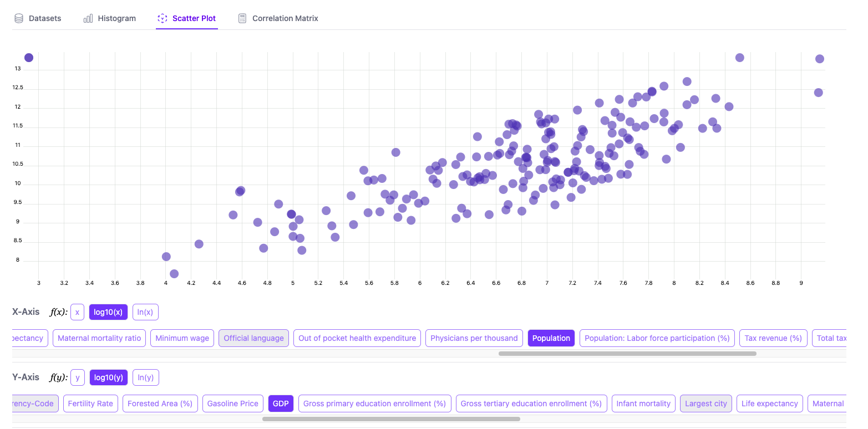This screenshot has width=868, height=429.
Task: Choose Gross primary education enrollment (%) Y-axis
Action: point(375,404)
